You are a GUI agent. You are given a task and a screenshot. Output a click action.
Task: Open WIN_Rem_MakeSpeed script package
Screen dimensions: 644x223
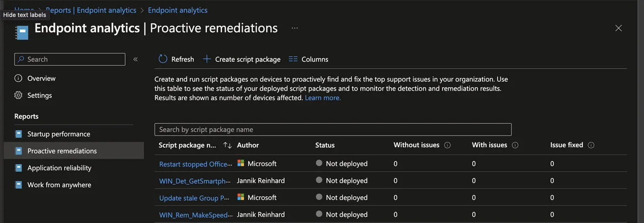pos(196,215)
